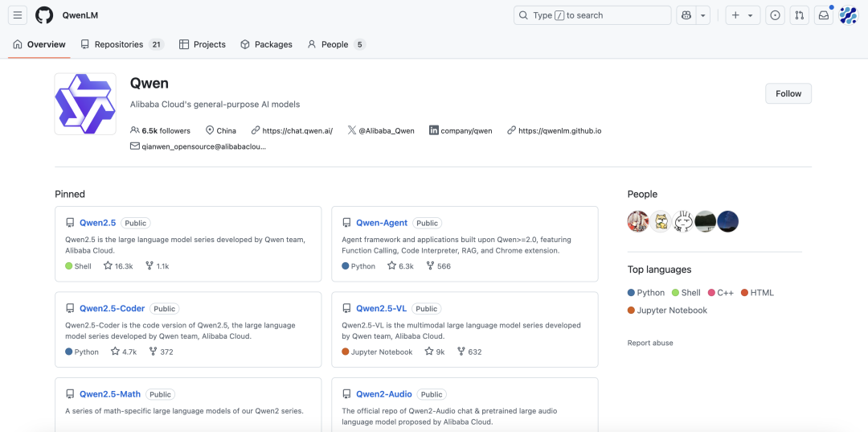Filter by Shell in Top languages
The height and width of the screenshot is (432, 868).
(686, 293)
